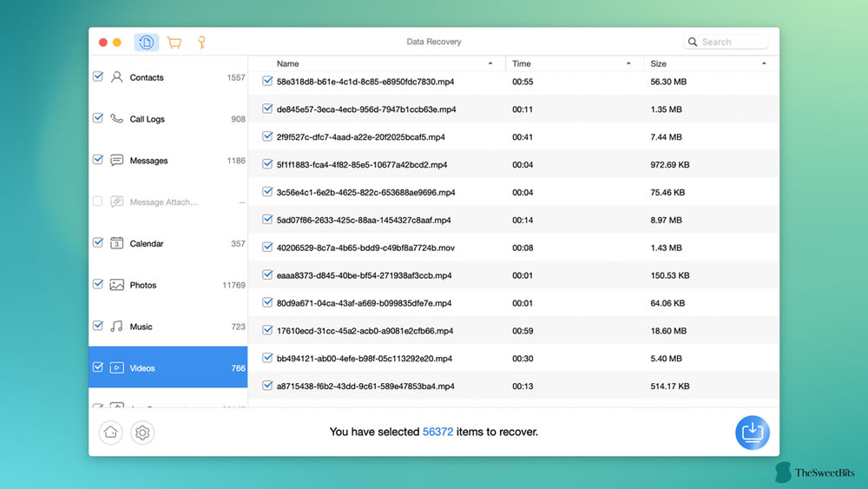The image size is (868, 489).
Task: Toggle the Calendar checkbox
Action: point(98,242)
